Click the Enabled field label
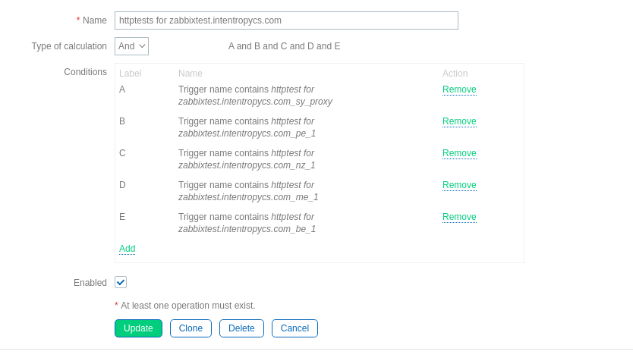 tap(90, 283)
